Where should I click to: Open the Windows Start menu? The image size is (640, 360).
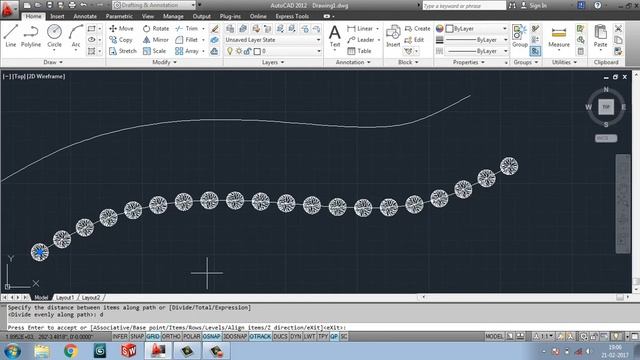pyautogui.click(x=12, y=351)
